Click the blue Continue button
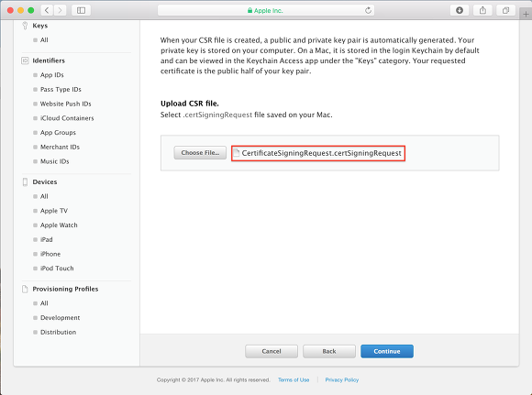This screenshot has width=532, height=395. point(387,351)
